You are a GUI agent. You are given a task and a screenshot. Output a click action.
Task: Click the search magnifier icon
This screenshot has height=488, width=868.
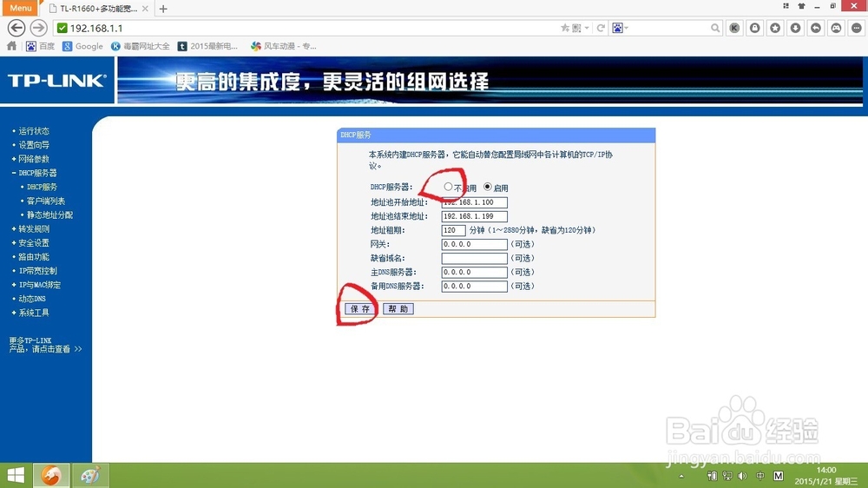(x=715, y=28)
